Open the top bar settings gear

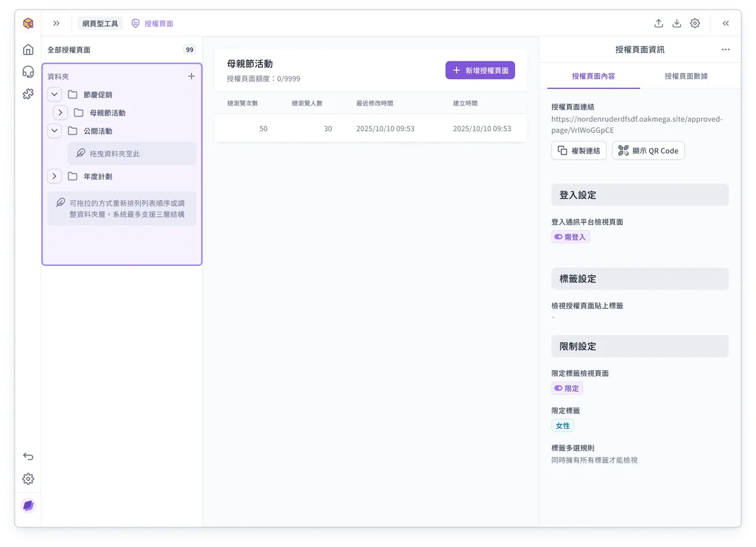point(695,23)
